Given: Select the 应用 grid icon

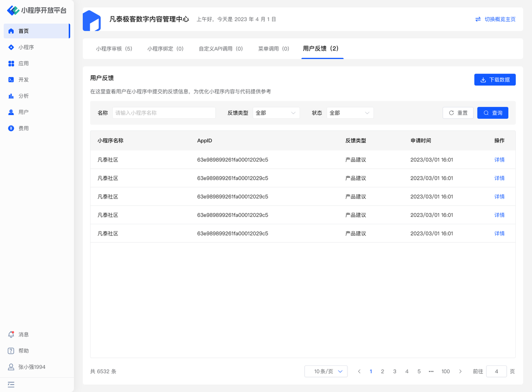Looking at the screenshot, I should tap(11, 64).
